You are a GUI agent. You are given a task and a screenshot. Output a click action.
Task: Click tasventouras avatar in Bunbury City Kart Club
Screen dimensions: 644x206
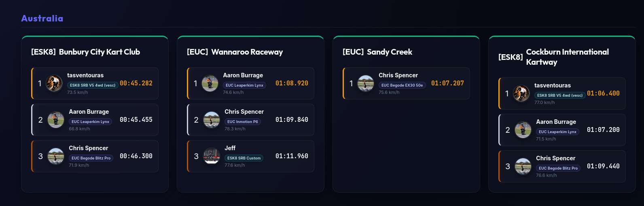pos(54,83)
